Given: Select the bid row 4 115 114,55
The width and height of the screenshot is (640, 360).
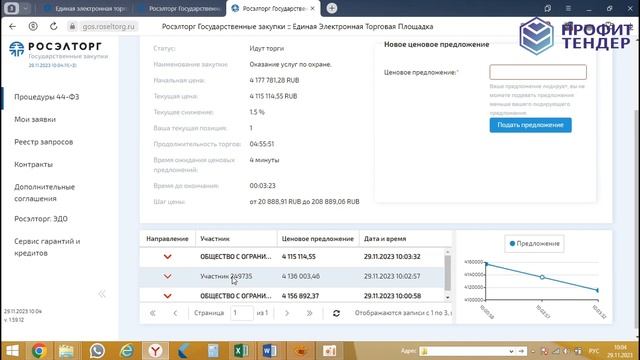Looking at the screenshot, I should pyautogui.click(x=291, y=257).
